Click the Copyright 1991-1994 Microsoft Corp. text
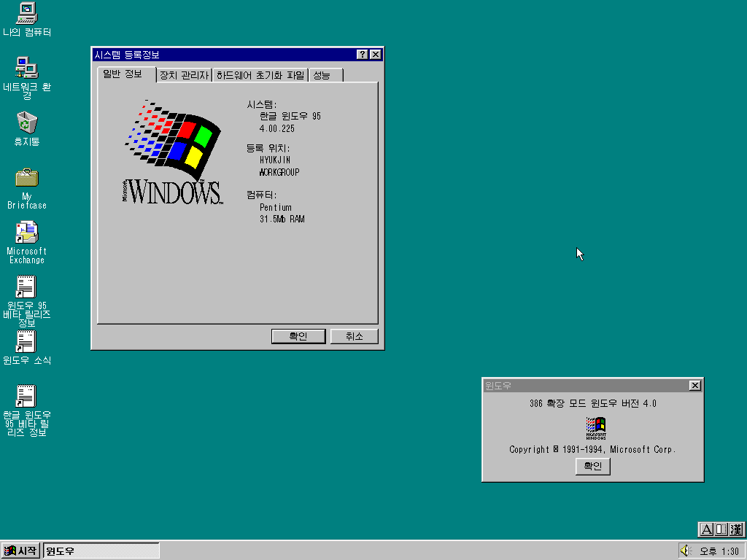This screenshot has height=560, width=747. [592, 449]
